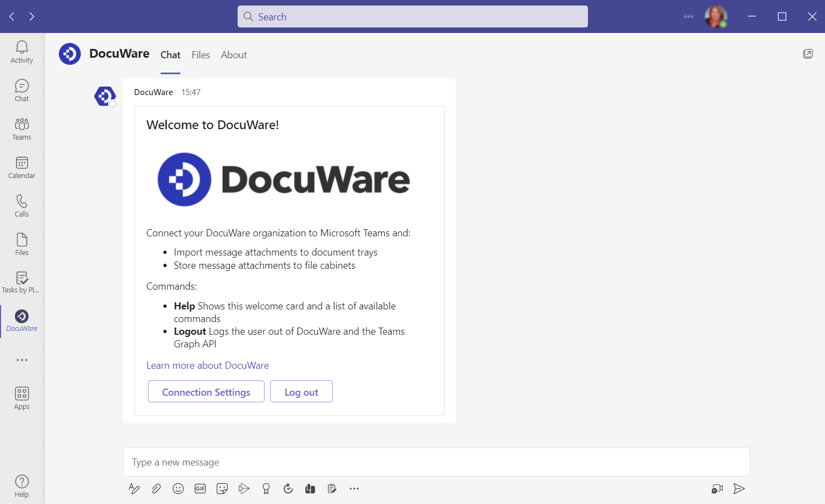Minimize the Teams window
Image resolution: width=825 pixels, height=504 pixels.
pyautogui.click(x=752, y=16)
